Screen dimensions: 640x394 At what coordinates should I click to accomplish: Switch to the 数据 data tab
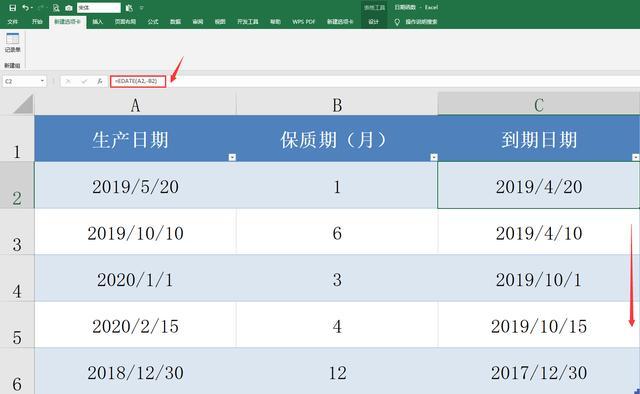(x=175, y=22)
